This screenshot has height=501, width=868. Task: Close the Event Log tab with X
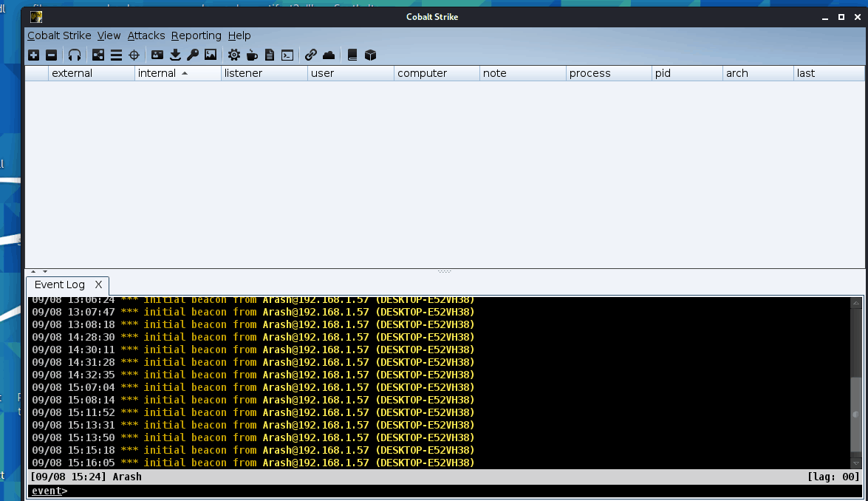pos(98,284)
